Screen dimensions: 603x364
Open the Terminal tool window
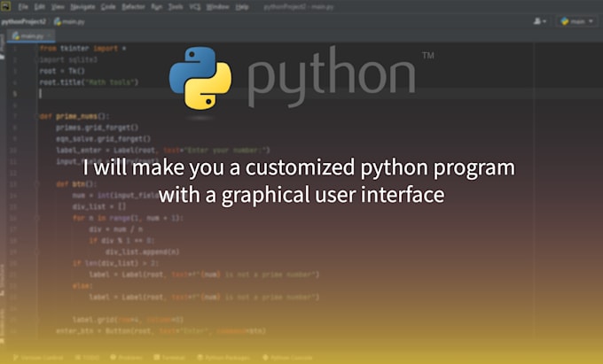(x=169, y=358)
